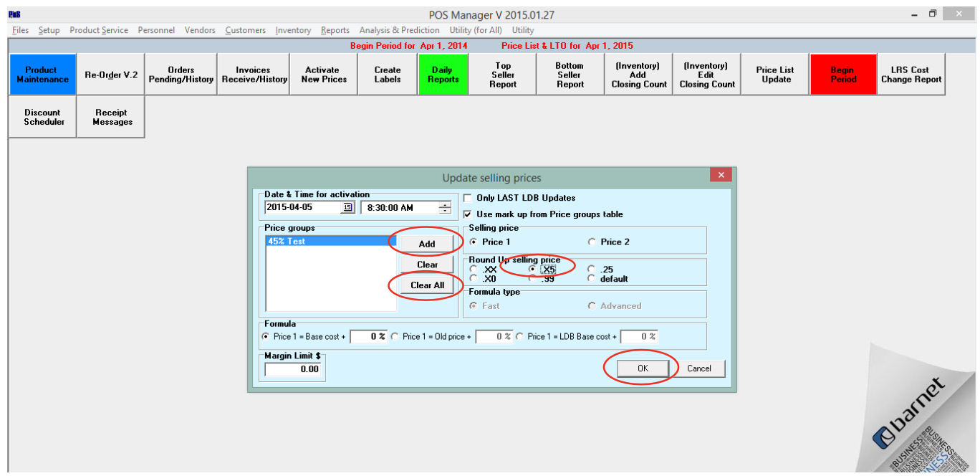Click the Base cost percent field
Image resolution: width=980 pixels, height=476 pixels.
[x=368, y=336]
